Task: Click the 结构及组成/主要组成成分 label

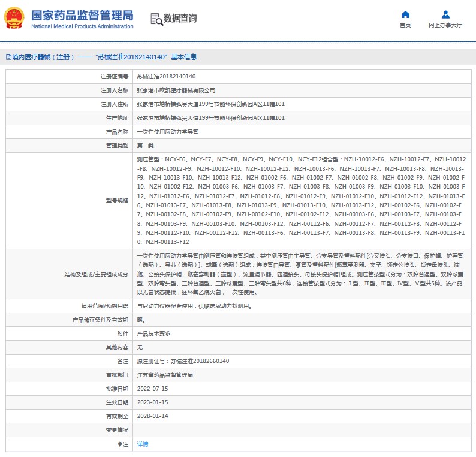Action: [97, 274]
